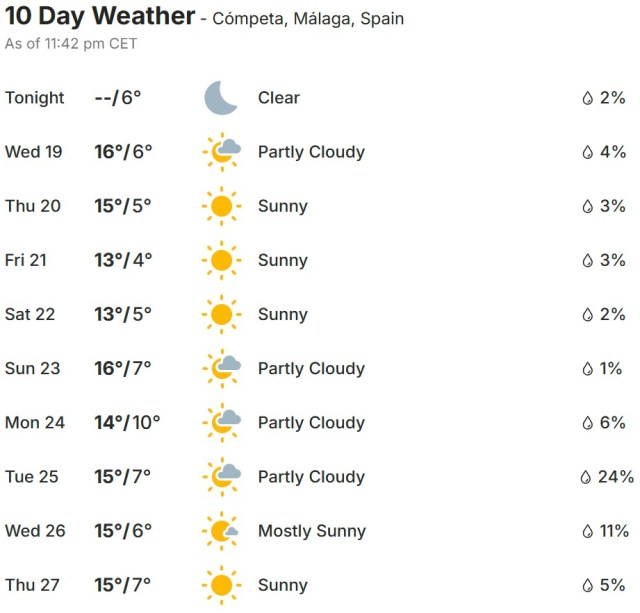Click the mostly sunny icon for Wed 26
Viewport: 640px width, 613px height.
(221, 531)
